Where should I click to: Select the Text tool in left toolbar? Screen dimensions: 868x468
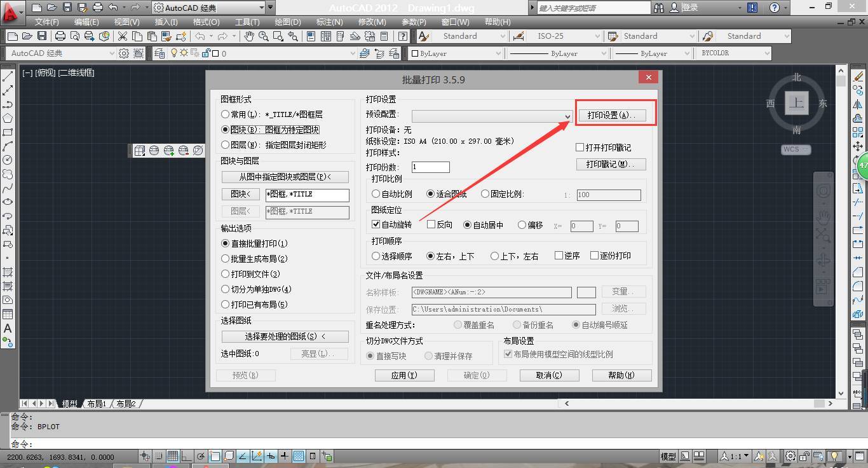tap(8, 329)
